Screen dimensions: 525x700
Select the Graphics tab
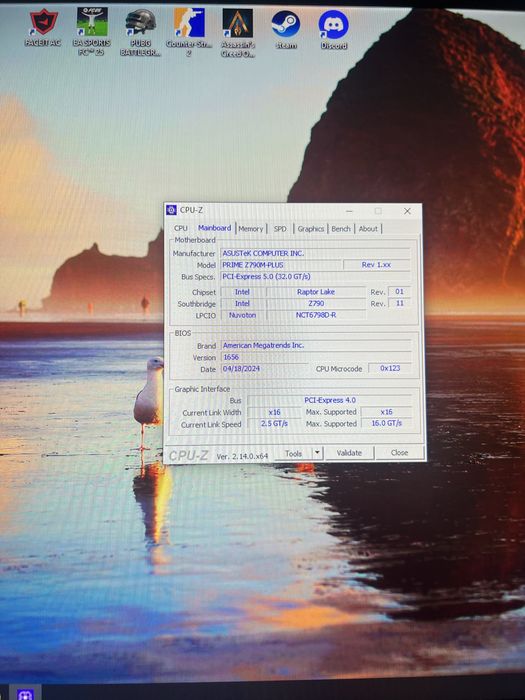click(x=311, y=229)
